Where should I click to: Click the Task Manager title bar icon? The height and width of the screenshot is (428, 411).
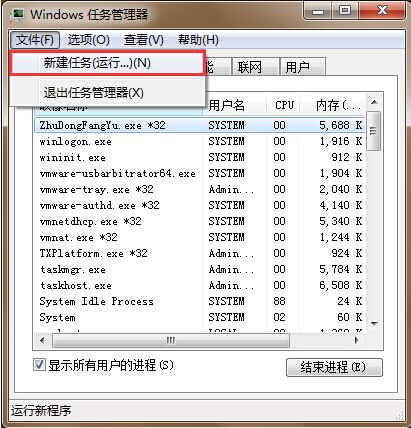(x=17, y=15)
